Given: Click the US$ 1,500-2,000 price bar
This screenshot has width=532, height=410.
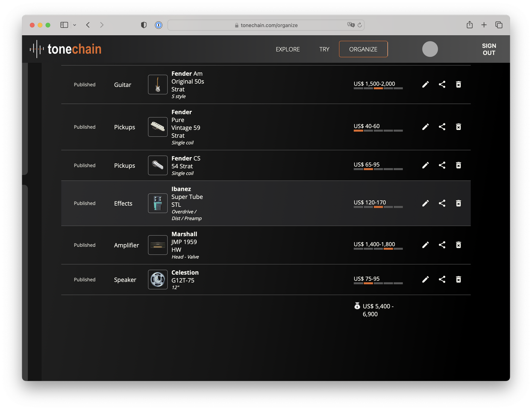Looking at the screenshot, I should (378, 88).
